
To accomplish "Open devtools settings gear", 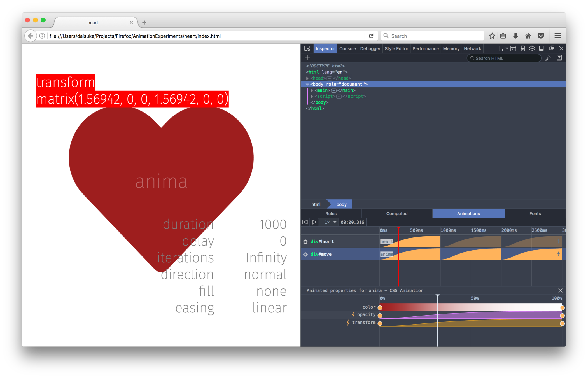I will (x=532, y=49).
